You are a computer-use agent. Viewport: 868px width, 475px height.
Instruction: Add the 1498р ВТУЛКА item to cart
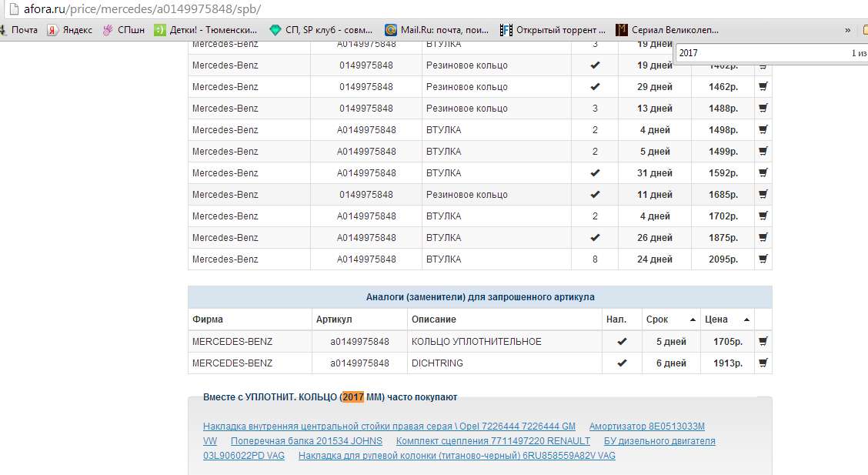[x=763, y=129]
